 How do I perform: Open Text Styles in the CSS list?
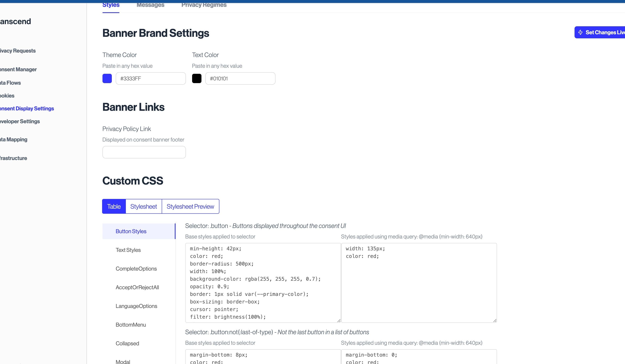tap(128, 250)
